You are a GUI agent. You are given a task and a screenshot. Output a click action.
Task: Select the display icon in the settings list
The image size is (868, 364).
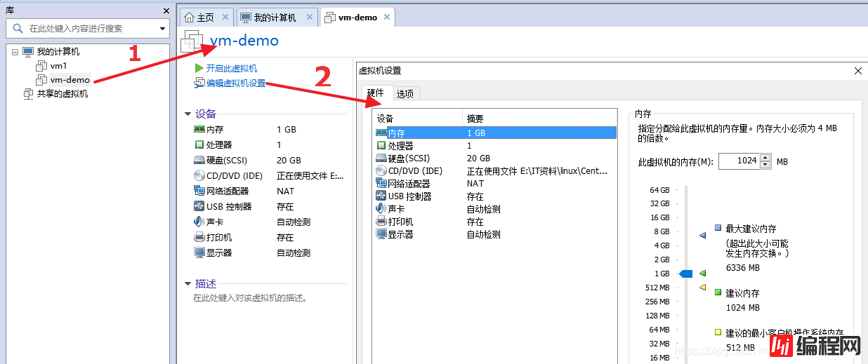(x=381, y=234)
